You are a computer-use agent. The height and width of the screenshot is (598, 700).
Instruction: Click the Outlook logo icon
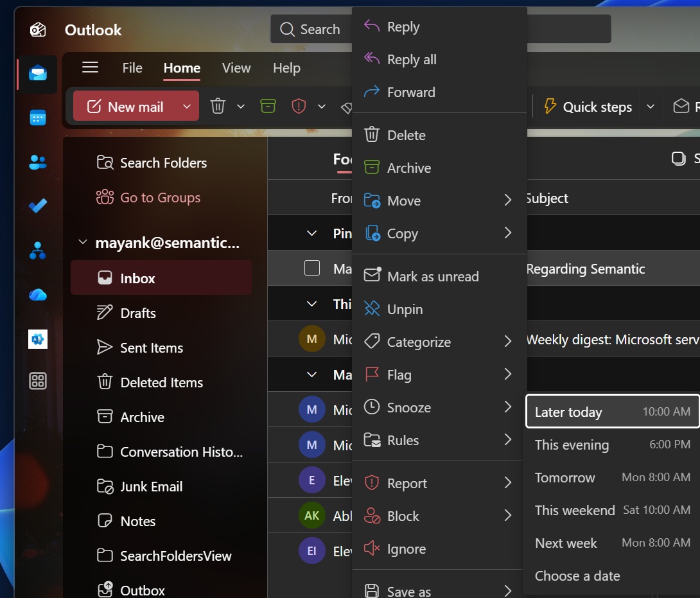click(x=38, y=30)
